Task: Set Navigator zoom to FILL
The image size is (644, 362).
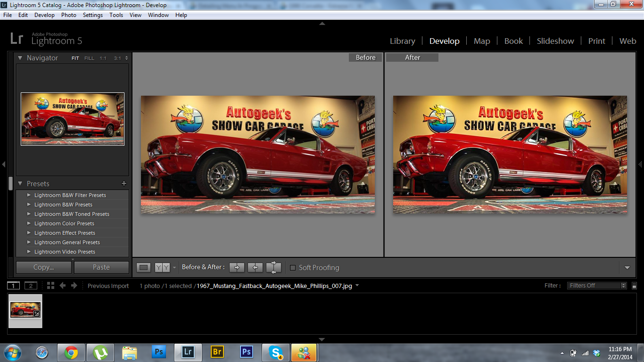Action: pos(89,58)
